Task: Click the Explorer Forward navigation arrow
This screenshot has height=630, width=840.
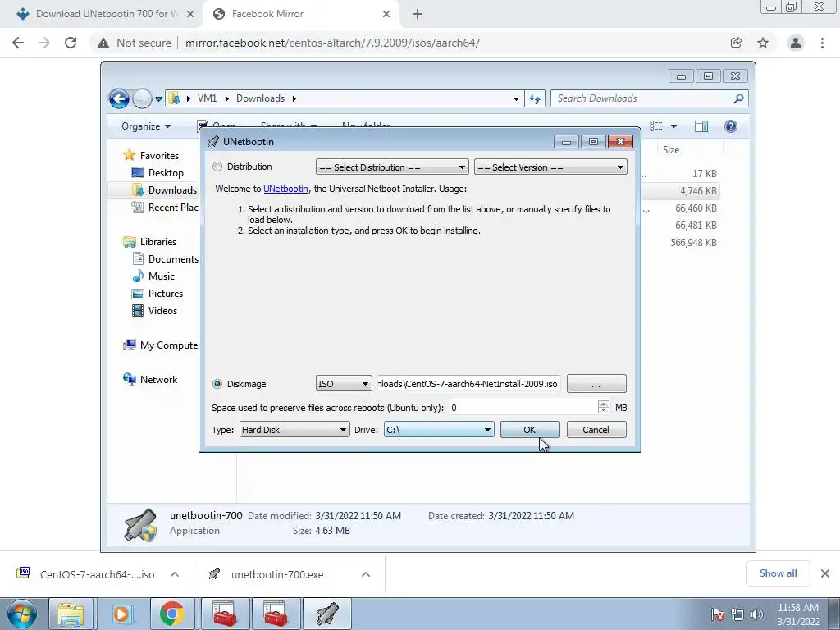Action: pos(142,98)
